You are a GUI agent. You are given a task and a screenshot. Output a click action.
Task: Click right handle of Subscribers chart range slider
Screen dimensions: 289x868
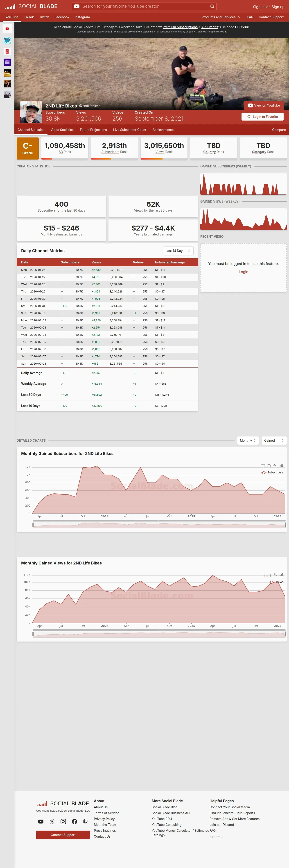pyautogui.click(x=285, y=525)
